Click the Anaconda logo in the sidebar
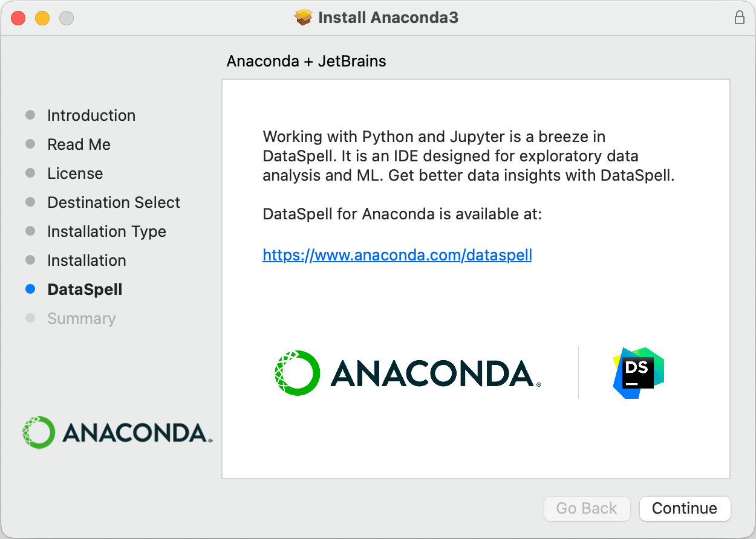This screenshot has width=756, height=539. point(117,432)
